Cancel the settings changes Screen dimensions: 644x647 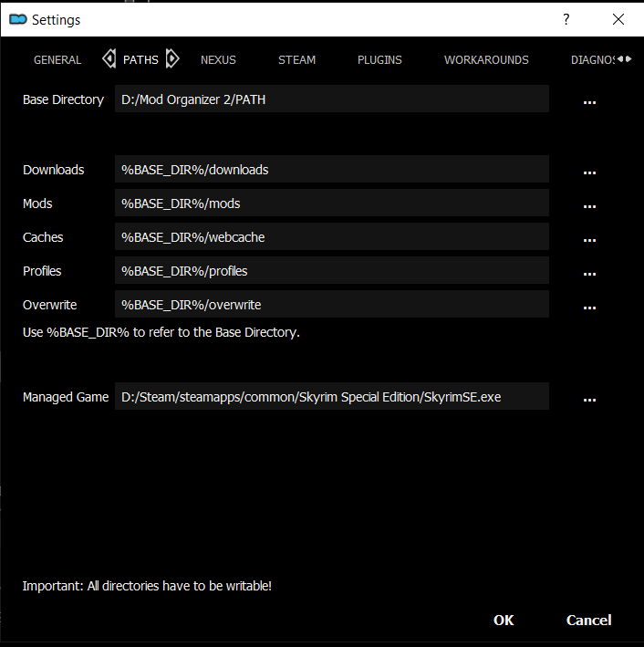588,620
